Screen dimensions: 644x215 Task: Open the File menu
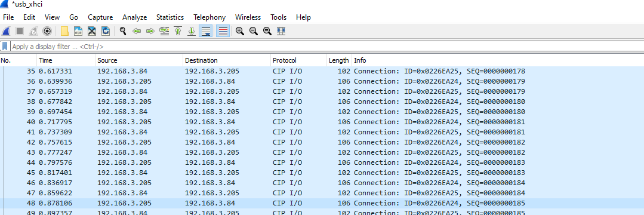click(8, 17)
